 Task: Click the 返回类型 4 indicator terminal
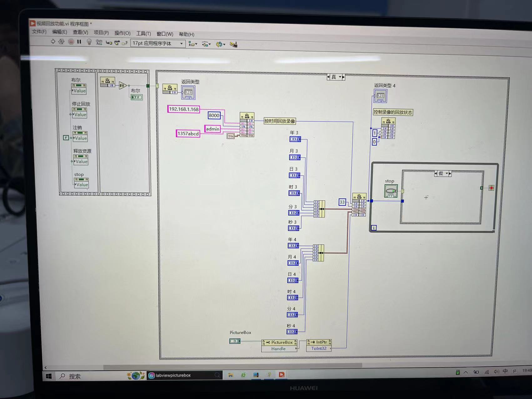click(x=380, y=96)
